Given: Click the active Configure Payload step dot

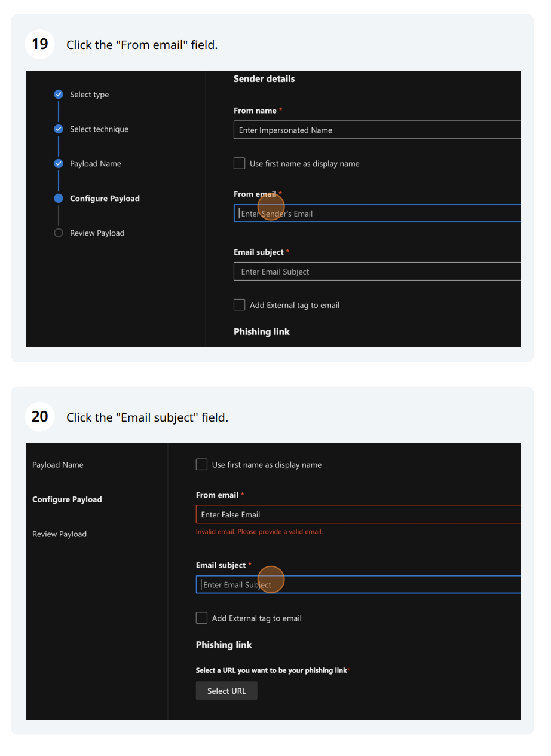Looking at the screenshot, I should pos(59,199).
